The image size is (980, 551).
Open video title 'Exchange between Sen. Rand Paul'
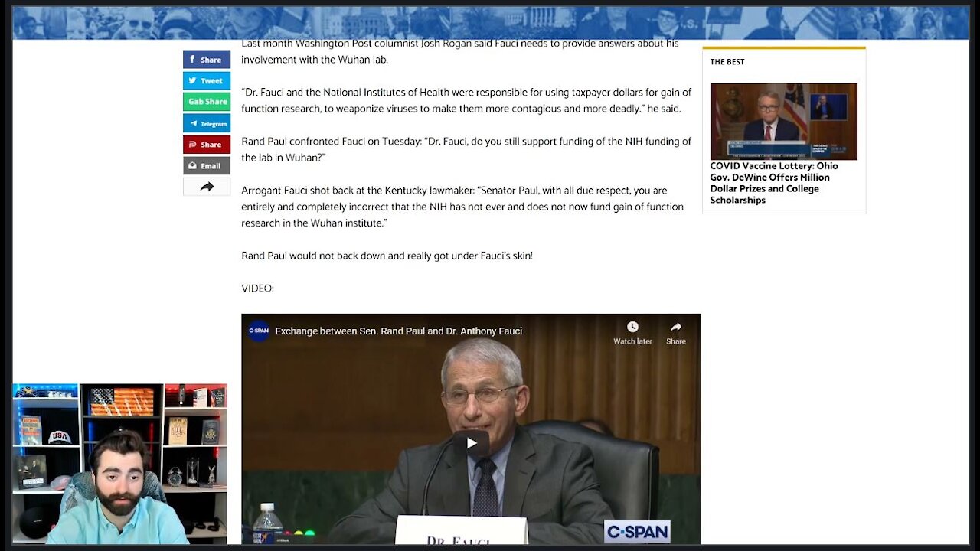tap(398, 331)
